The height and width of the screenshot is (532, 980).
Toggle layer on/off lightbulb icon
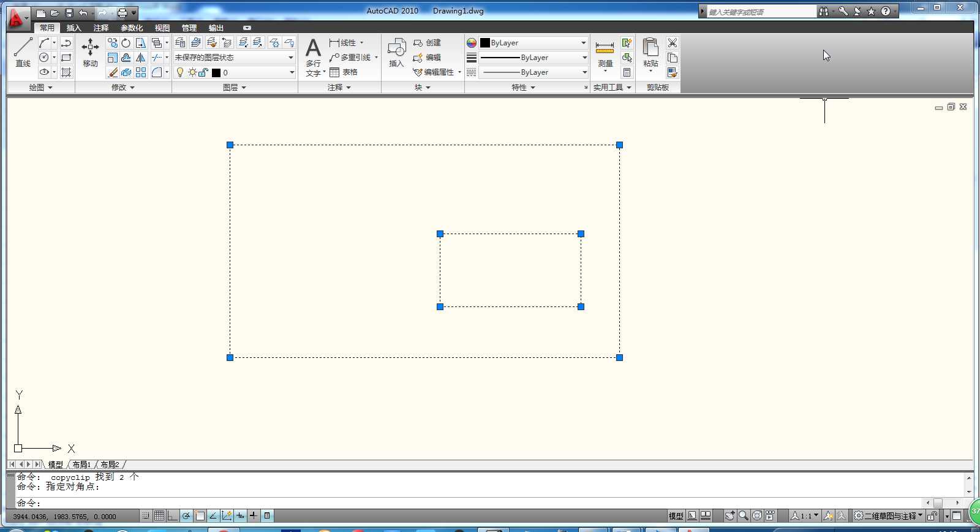point(180,72)
